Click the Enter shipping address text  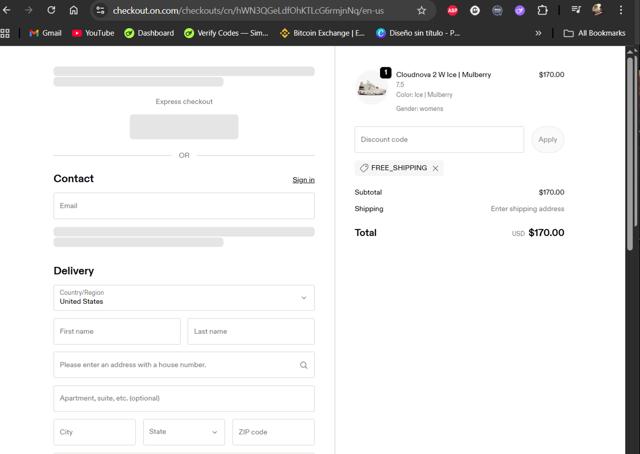click(527, 209)
